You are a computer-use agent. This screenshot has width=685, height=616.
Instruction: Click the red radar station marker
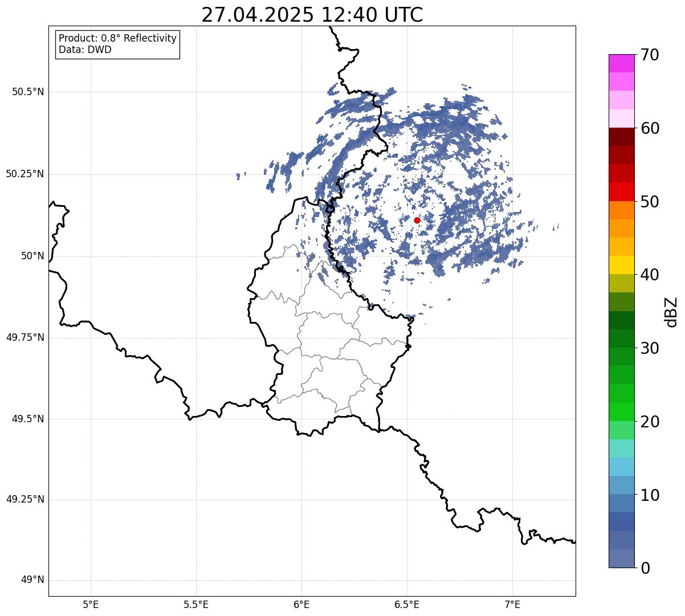[x=417, y=220]
